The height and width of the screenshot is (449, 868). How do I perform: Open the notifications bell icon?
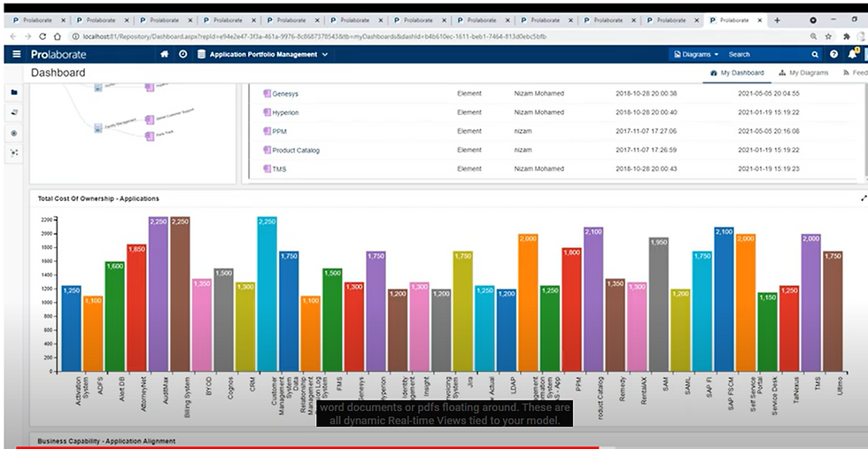pyautogui.click(x=852, y=54)
